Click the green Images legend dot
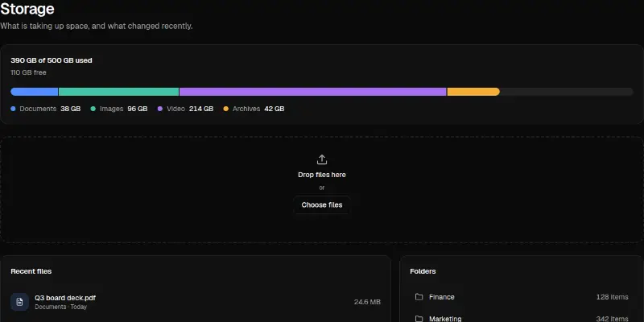This screenshot has width=644, height=322. pyautogui.click(x=93, y=109)
